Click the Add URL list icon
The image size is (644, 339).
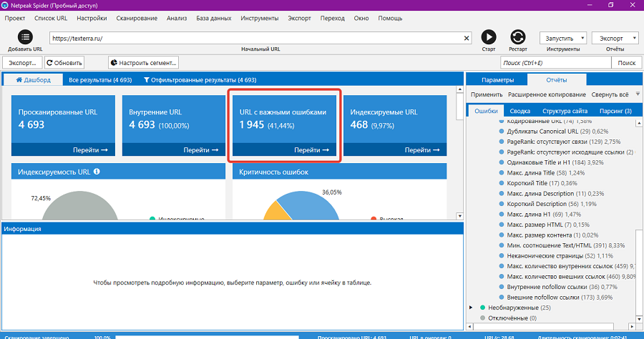25,37
